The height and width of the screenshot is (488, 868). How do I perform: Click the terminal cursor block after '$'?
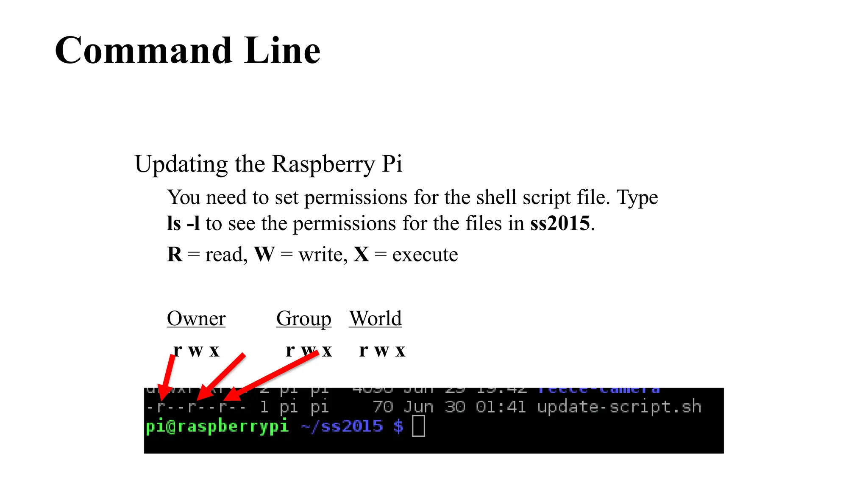pyautogui.click(x=418, y=426)
